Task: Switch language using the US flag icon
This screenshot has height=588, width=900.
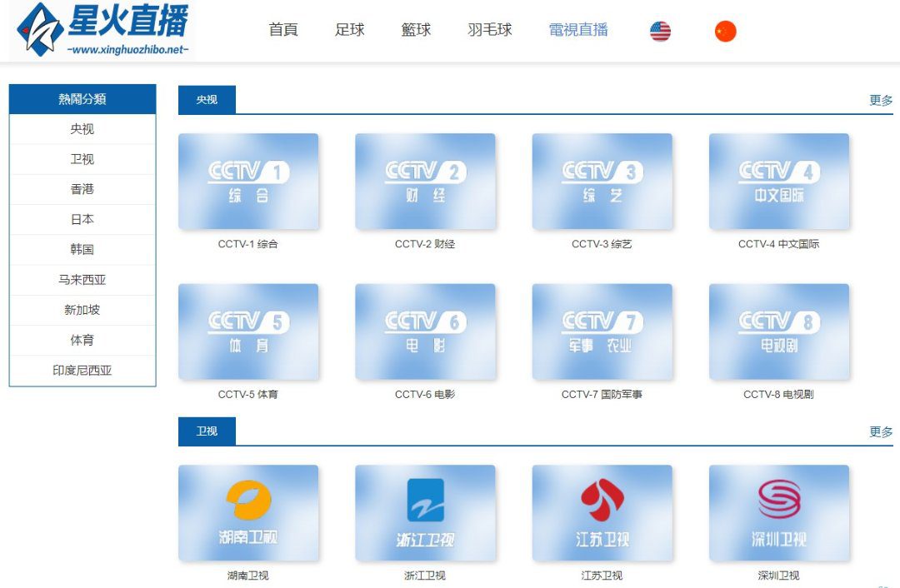Action: tap(659, 30)
